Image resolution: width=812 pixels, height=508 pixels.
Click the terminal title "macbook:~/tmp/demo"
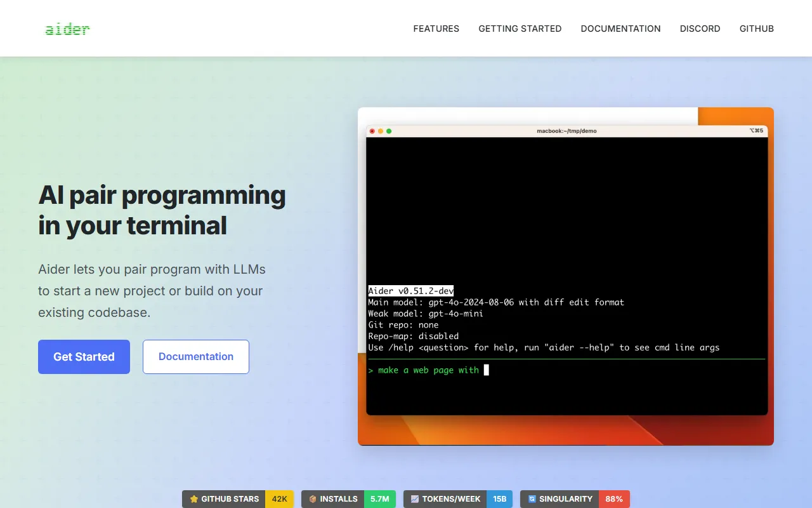tap(566, 131)
